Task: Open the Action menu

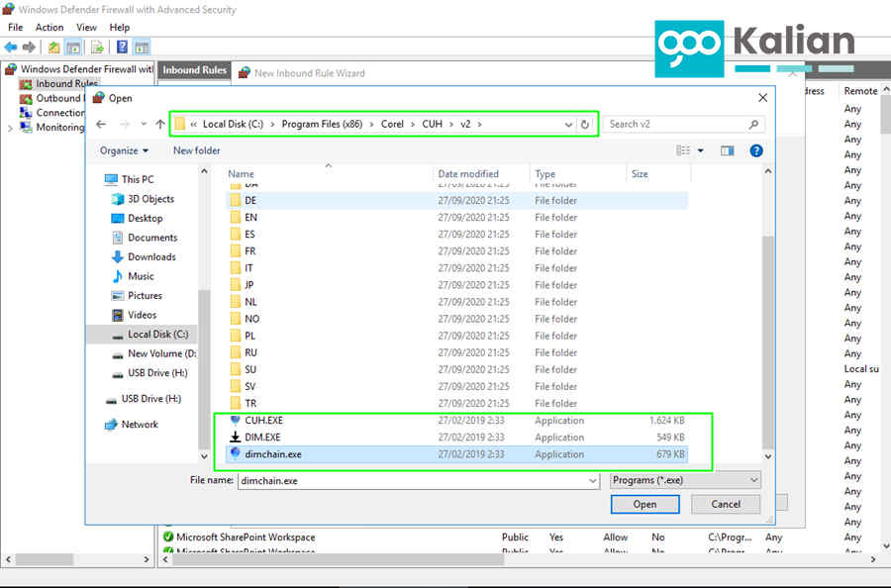Action: 49,28
